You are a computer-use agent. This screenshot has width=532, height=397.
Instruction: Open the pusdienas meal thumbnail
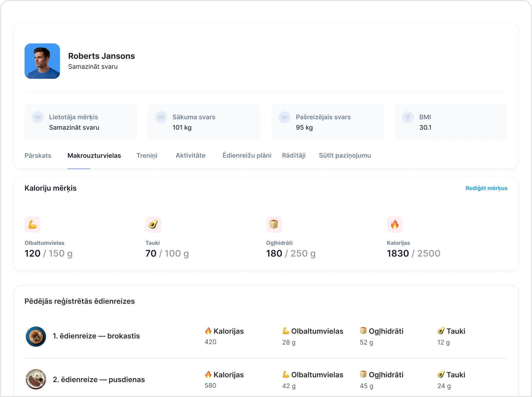coord(36,379)
